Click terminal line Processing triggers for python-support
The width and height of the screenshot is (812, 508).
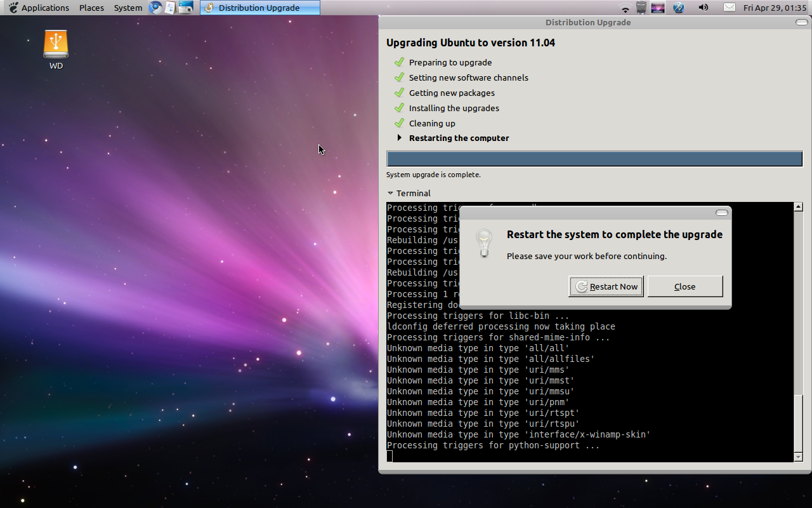[x=494, y=445]
